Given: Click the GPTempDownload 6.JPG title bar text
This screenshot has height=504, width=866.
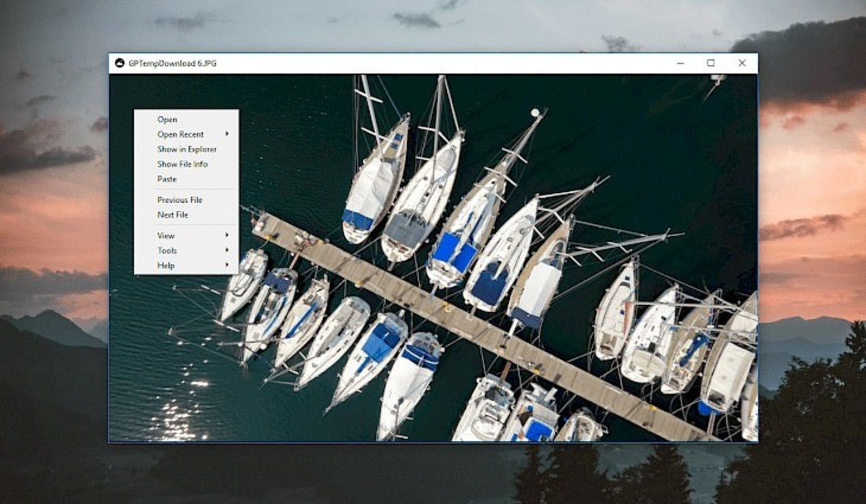Looking at the screenshot, I should point(172,64).
